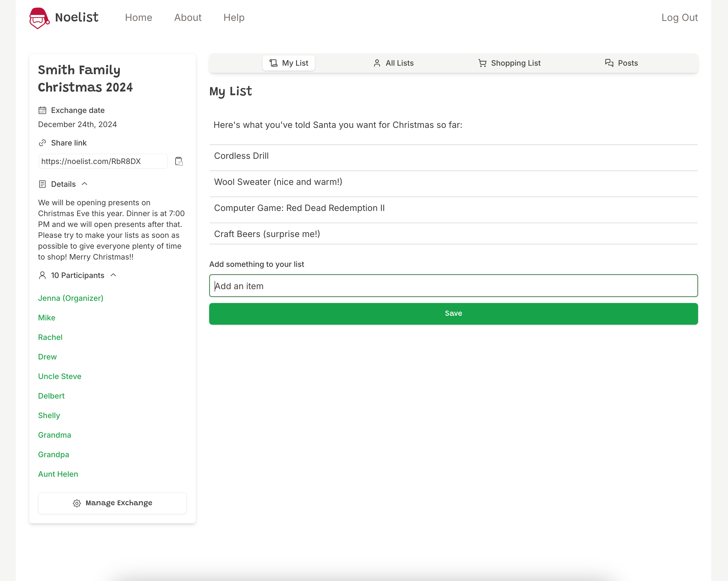The image size is (728, 581).
Task: Copy share link with clipboard icon
Action: [179, 161]
